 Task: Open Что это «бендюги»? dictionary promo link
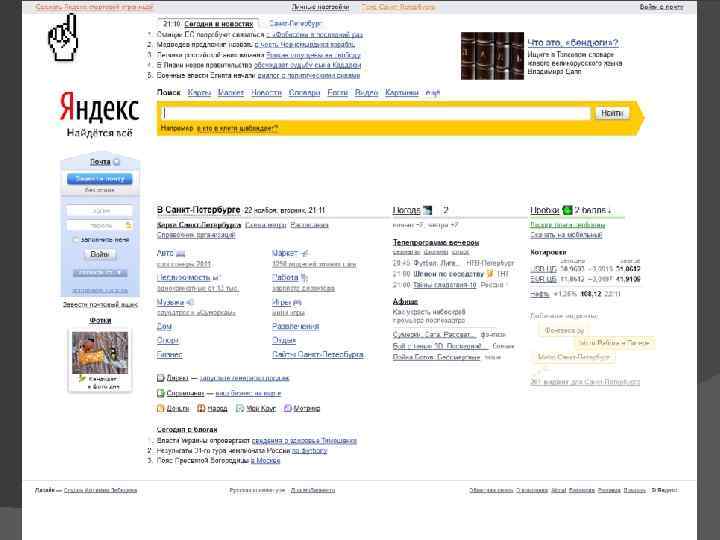[573, 43]
